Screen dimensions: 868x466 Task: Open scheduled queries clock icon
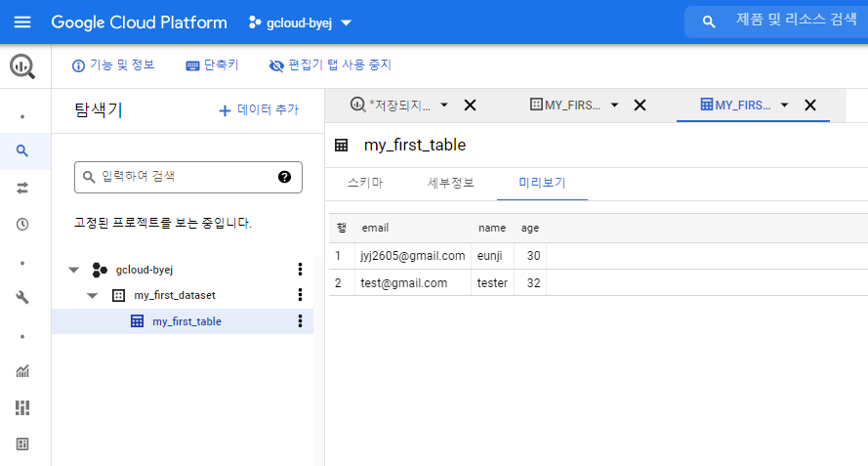tap(22, 225)
